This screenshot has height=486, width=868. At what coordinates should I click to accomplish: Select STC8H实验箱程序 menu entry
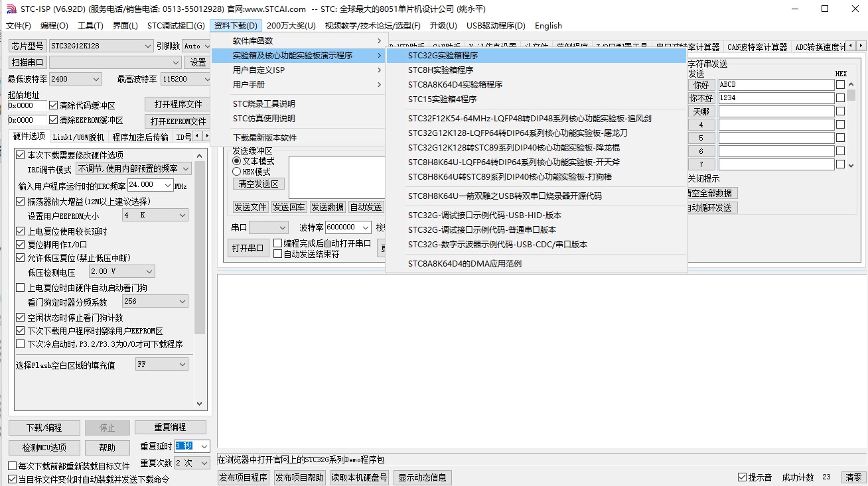(x=536, y=70)
